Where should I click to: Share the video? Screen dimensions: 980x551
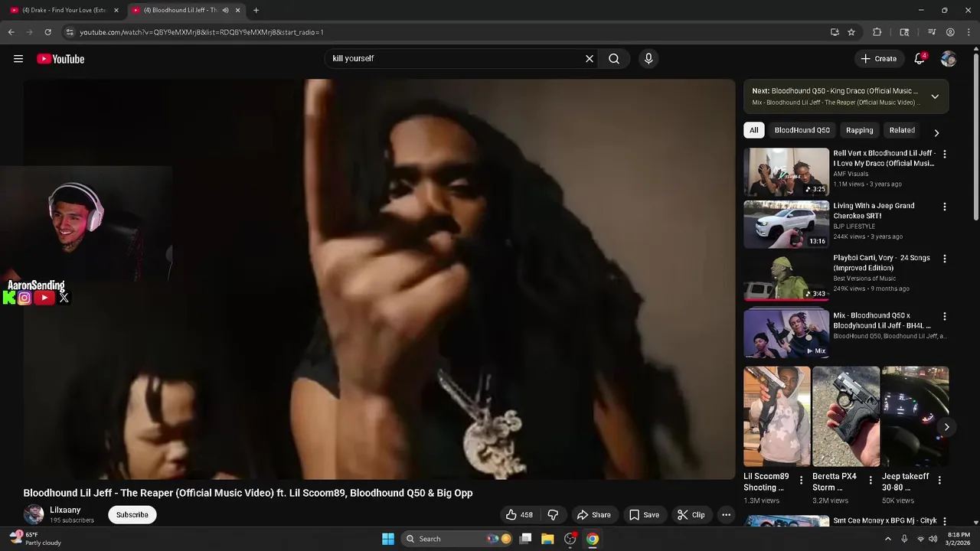[x=593, y=515]
